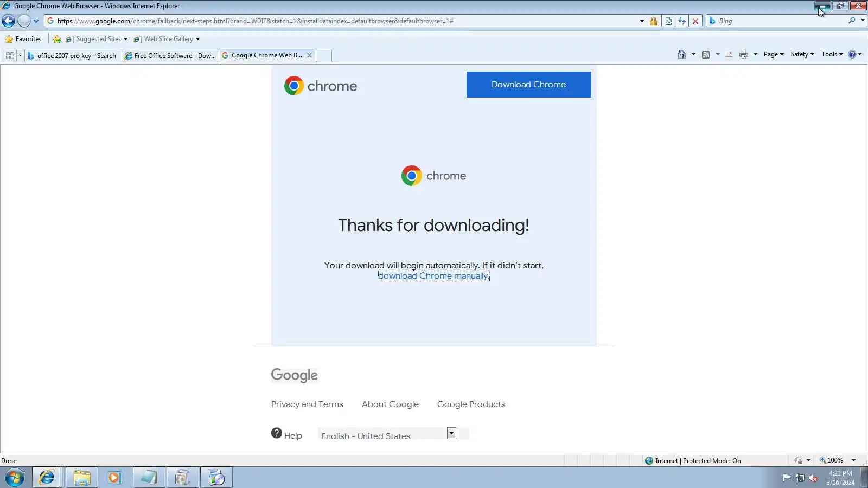Click 'download Chrome manually' link
The height and width of the screenshot is (488, 868).
click(433, 276)
